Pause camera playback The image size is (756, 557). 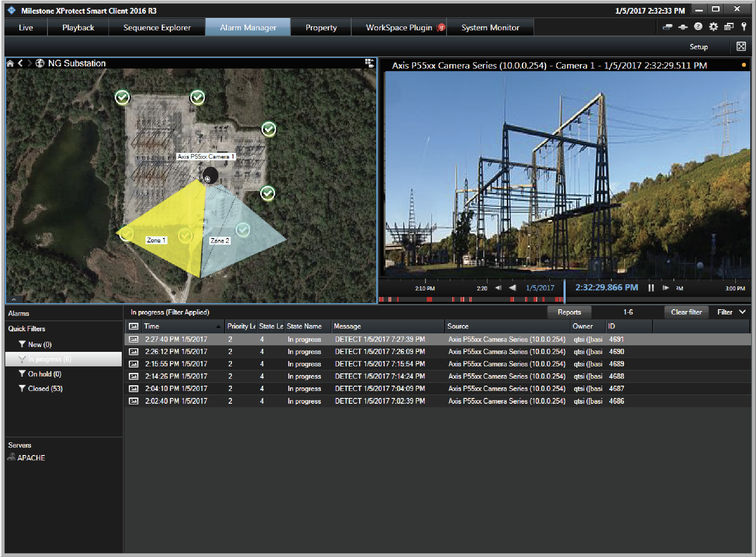coord(651,288)
